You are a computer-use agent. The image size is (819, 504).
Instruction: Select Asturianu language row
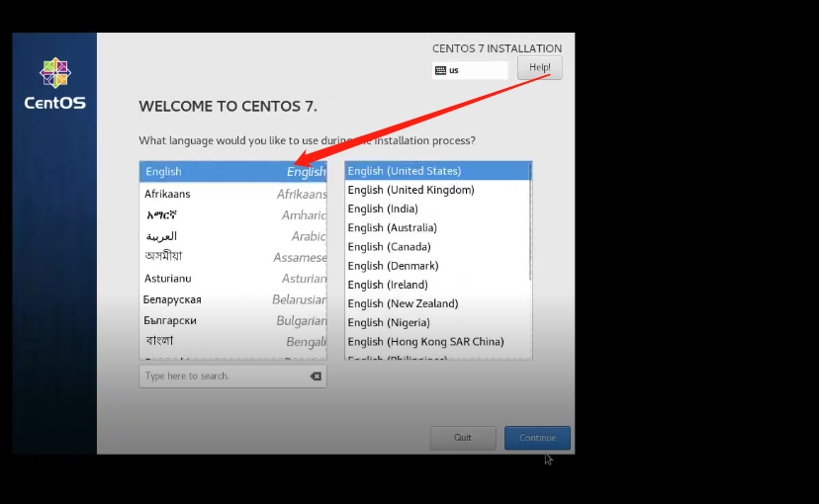pos(233,279)
